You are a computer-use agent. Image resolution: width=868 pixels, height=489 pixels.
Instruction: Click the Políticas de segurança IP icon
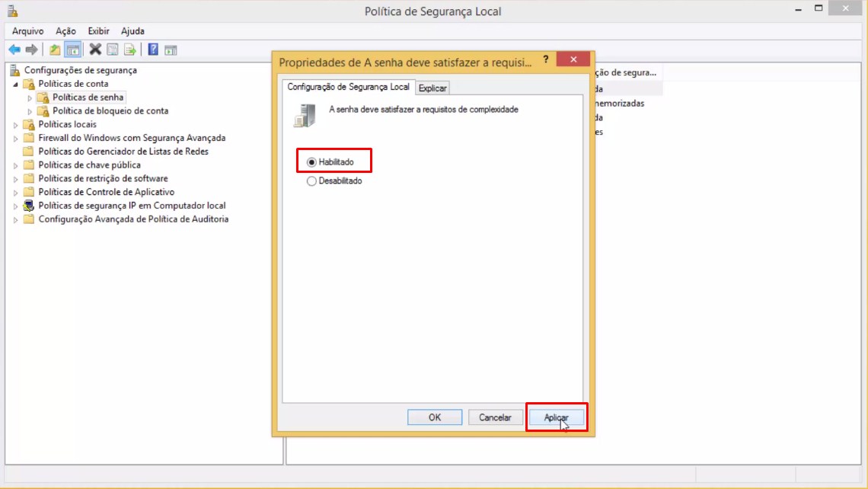coord(29,206)
